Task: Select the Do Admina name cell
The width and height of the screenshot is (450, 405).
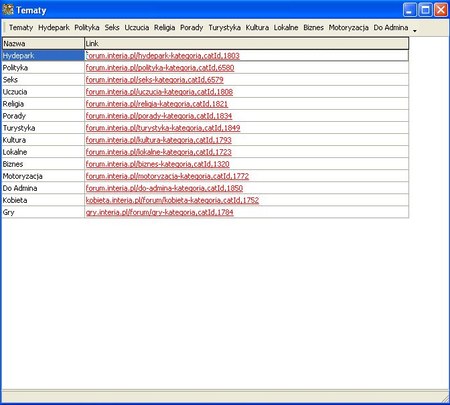Action: tap(43, 188)
